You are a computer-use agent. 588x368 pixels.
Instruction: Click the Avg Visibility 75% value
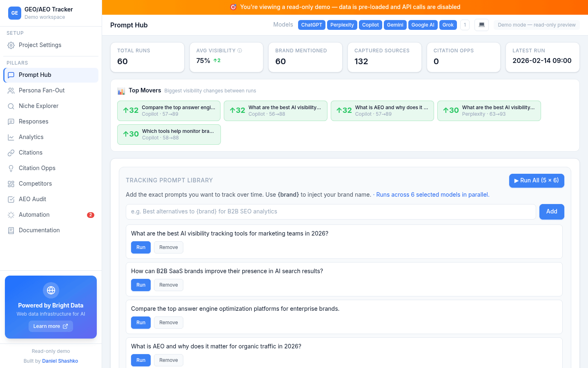pos(203,61)
